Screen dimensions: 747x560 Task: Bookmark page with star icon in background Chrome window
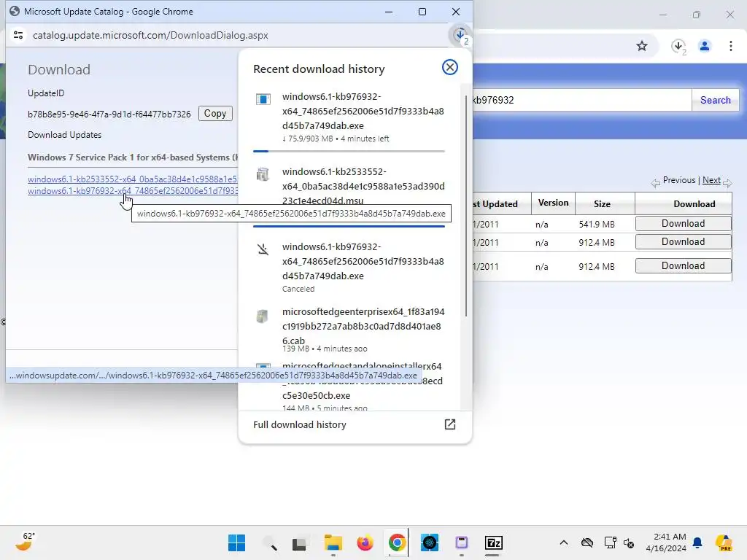pos(642,46)
